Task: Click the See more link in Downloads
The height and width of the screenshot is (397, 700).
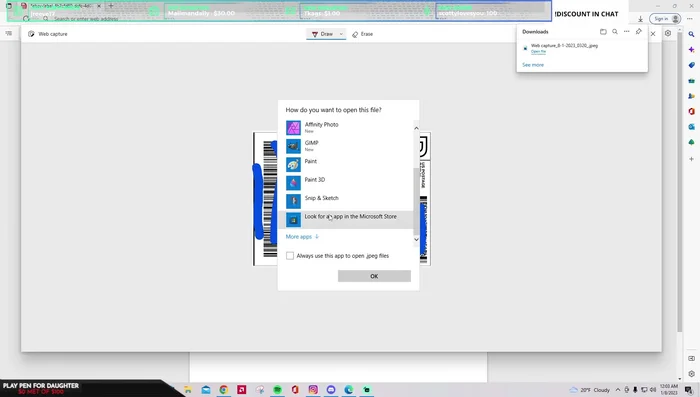Action: (x=533, y=65)
